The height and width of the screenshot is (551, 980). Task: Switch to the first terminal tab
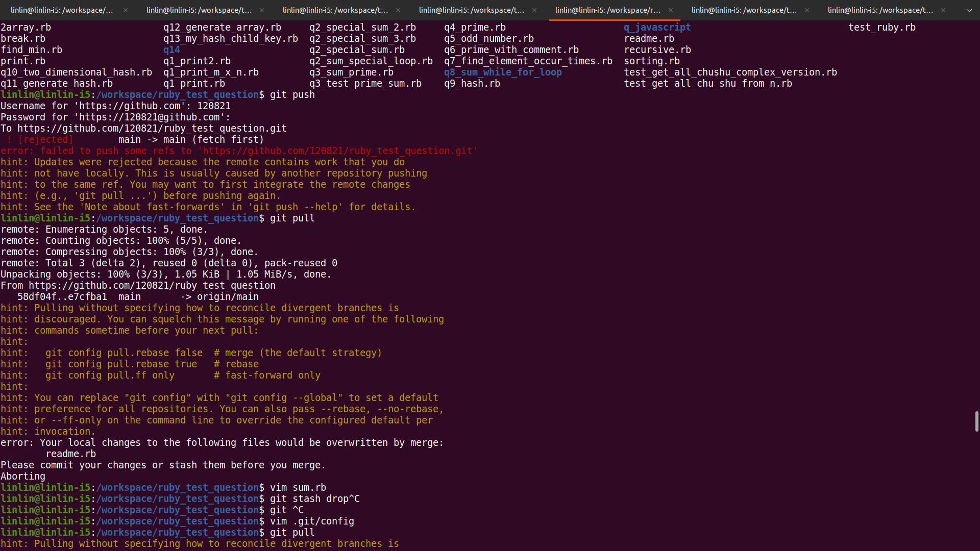[x=61, y=10]
